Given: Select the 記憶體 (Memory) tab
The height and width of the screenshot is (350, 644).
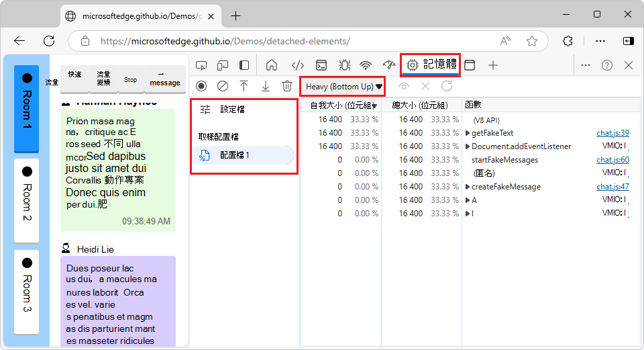Looking at the screenshot, I should (x=431, y=65).
